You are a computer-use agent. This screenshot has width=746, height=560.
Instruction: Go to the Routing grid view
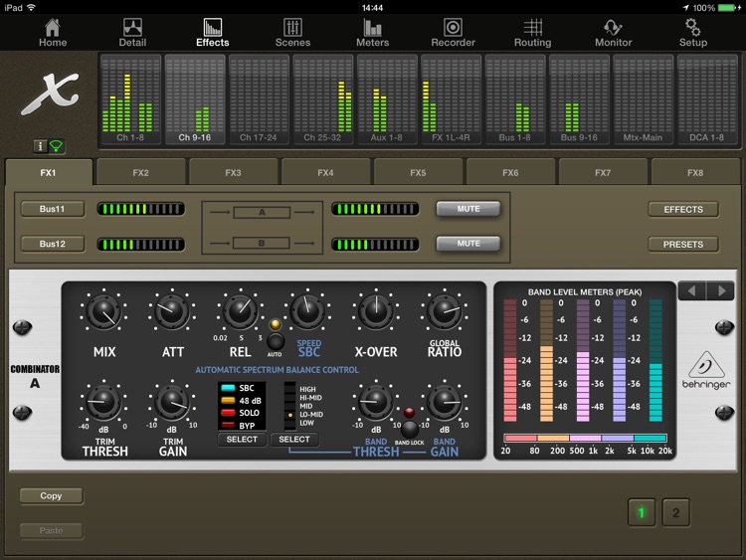[532, 32]
